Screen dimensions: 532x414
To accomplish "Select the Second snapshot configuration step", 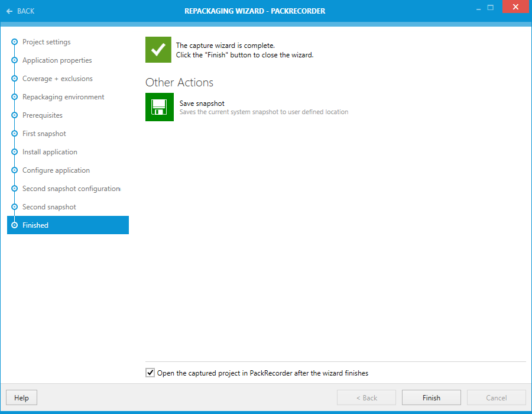I will (70, 188).
